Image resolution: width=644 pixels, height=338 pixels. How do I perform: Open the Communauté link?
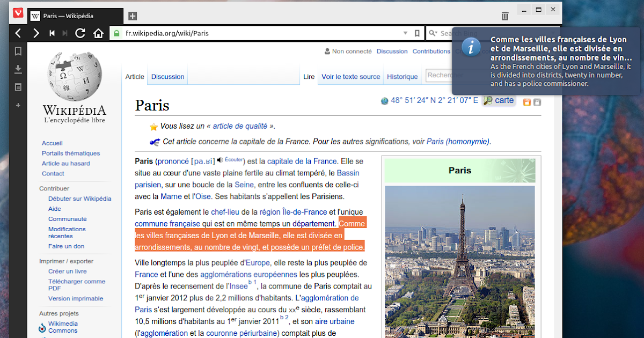[x=68, y=219]
